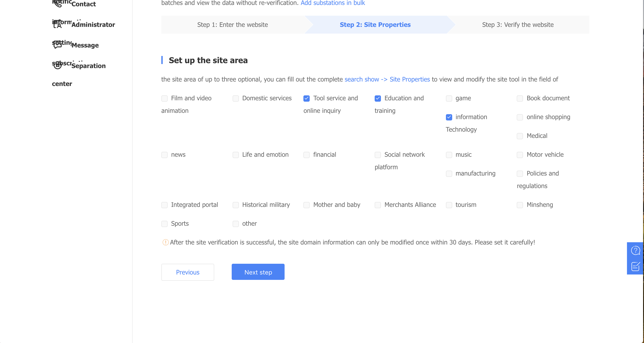Open the help question bubble icon
The image size is (644, 343).
(x=635, y=250)
